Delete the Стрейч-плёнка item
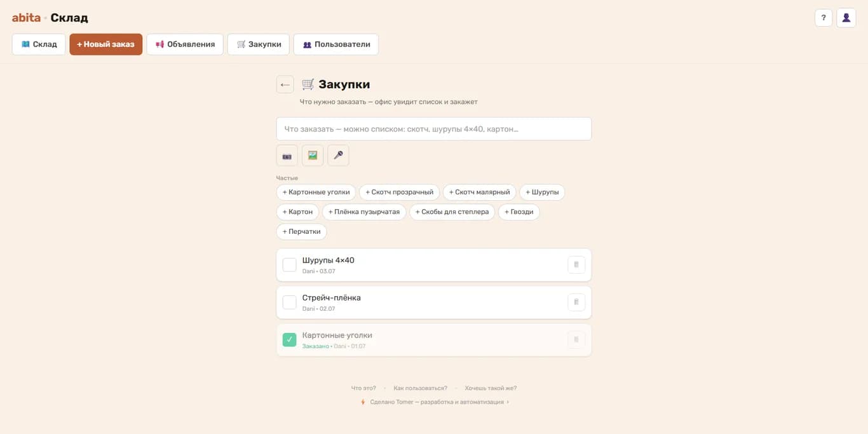The width and height of the screenshot is (868, 434). pos(576,302)
